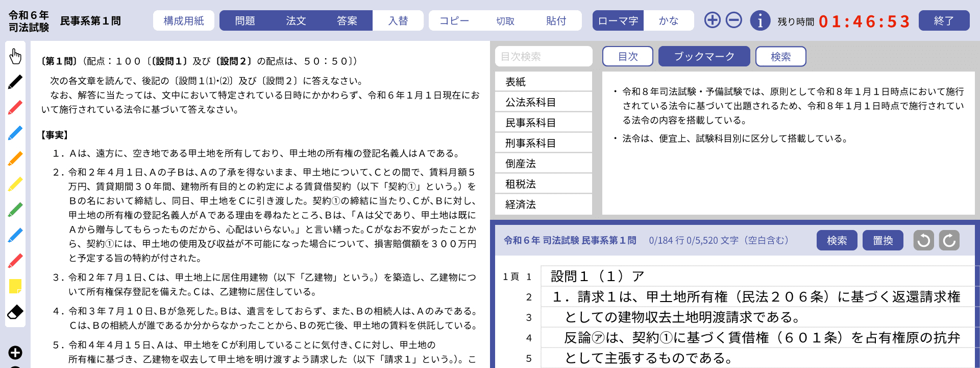Open 民事系科目 in the contents list

point(544,123)
